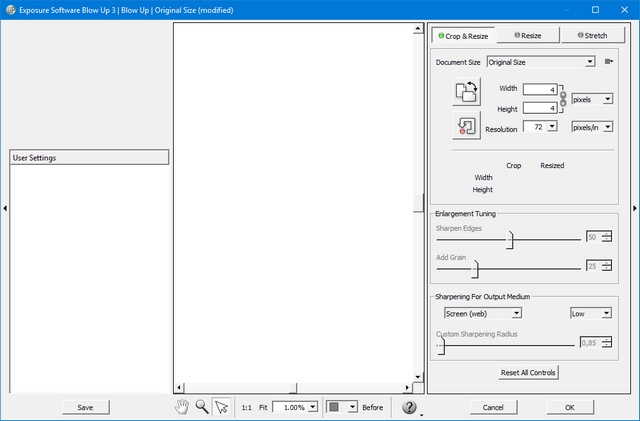Toggle the Before preview view
Screen dimensions: 640x421
[x=372, y=407]
